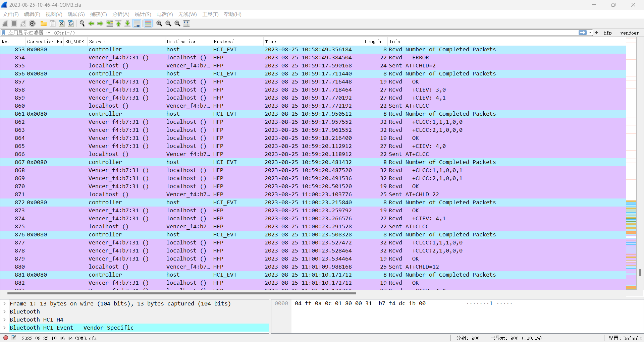Expand the Bluetooth tree node
Screen dimensions: 644x342
coord(4,312)
